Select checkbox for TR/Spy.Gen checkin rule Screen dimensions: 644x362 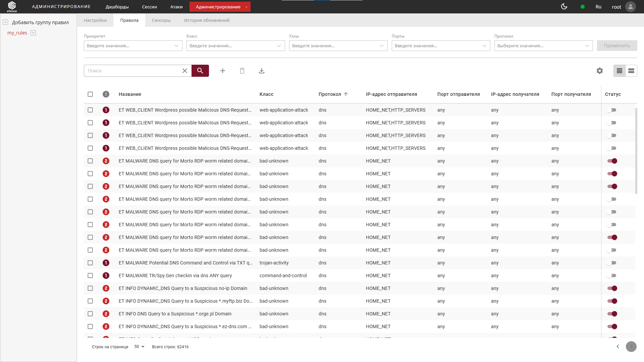tap(90, 276)
